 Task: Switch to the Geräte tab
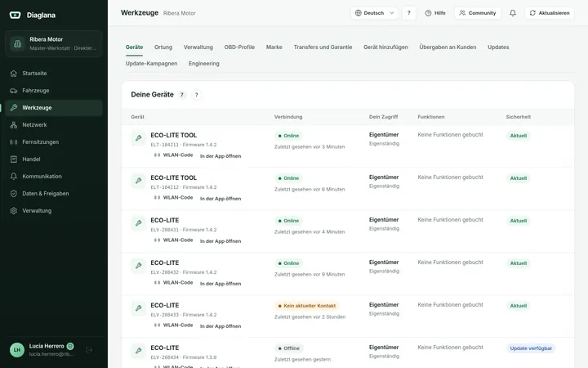point(134,47)
